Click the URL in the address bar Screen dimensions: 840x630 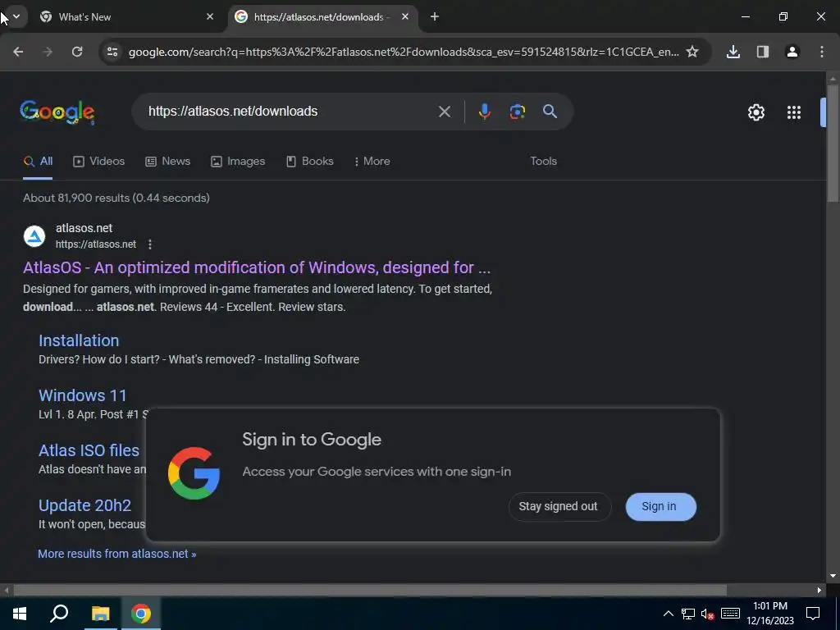click(x=404, y=52)
